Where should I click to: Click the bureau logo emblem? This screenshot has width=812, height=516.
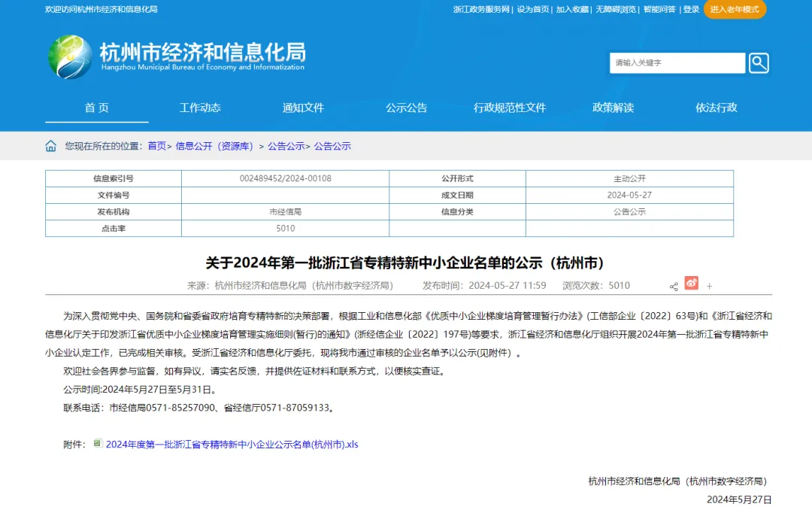coord(71,57)
